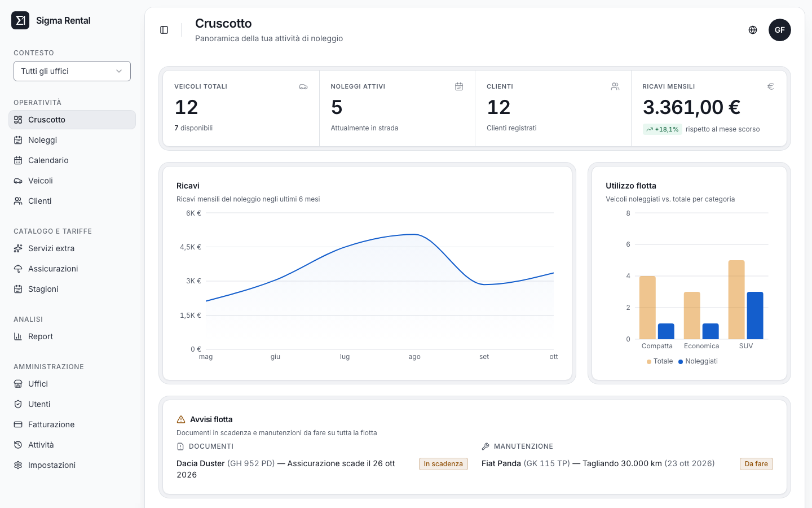The image size is (812, 508).
Task: Click the In scadenza badge
Action: (443, 464)
